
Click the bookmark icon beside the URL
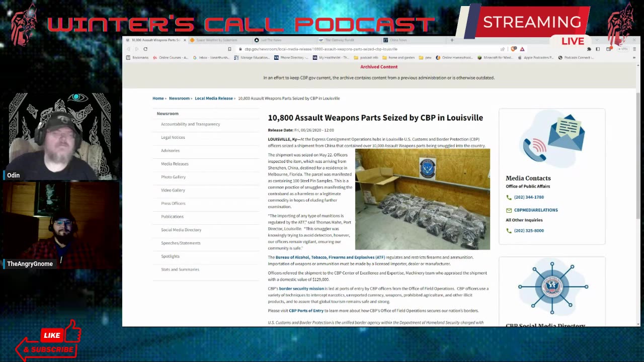point(229,49)
